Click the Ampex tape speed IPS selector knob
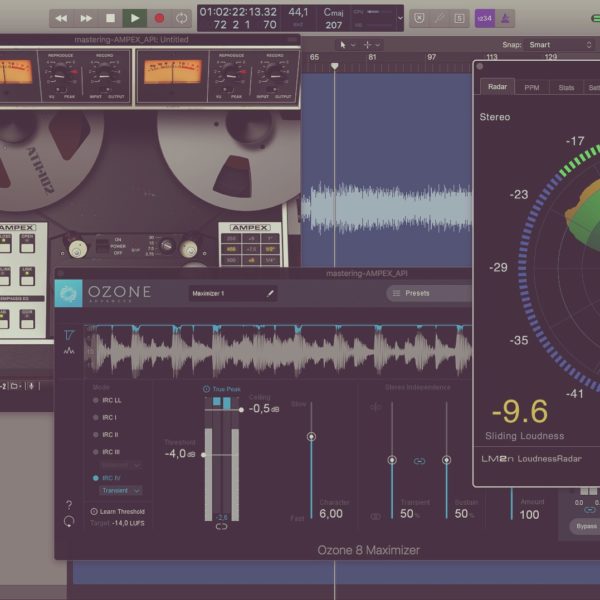 click(167, 246)
